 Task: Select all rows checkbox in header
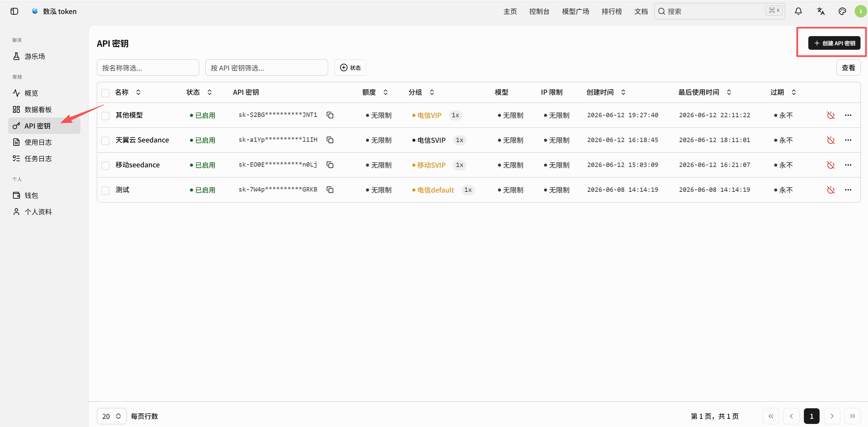pos(105,93)
